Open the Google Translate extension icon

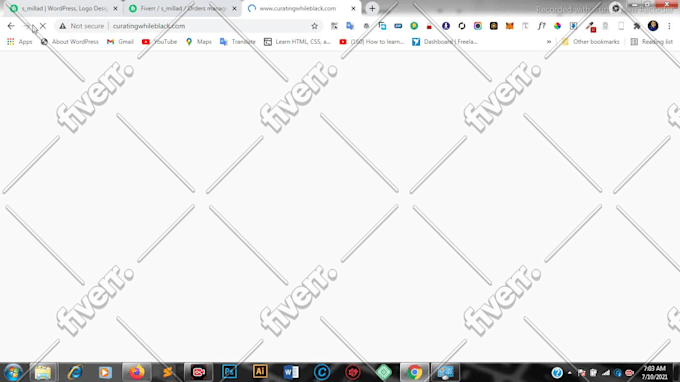click(350, 26)
